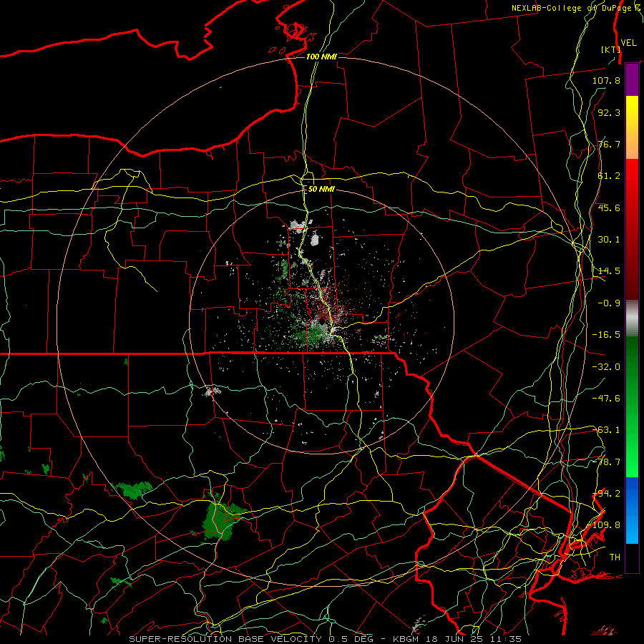
Task: Select the -78.7 legend value
Action: point(606,462)
